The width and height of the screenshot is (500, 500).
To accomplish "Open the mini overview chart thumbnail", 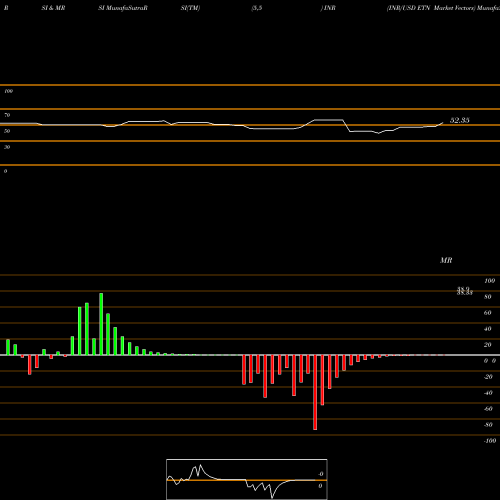I will (x=247, y=479).
